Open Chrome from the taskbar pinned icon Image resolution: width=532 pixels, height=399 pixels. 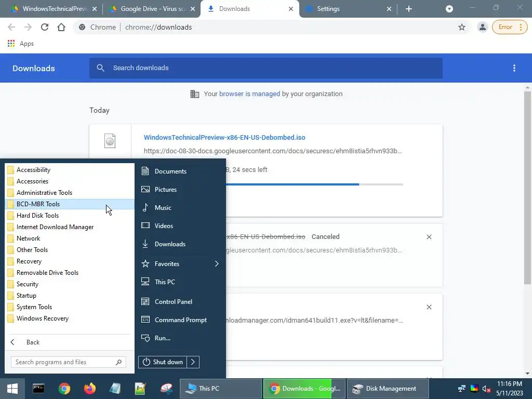pos(64,389)
